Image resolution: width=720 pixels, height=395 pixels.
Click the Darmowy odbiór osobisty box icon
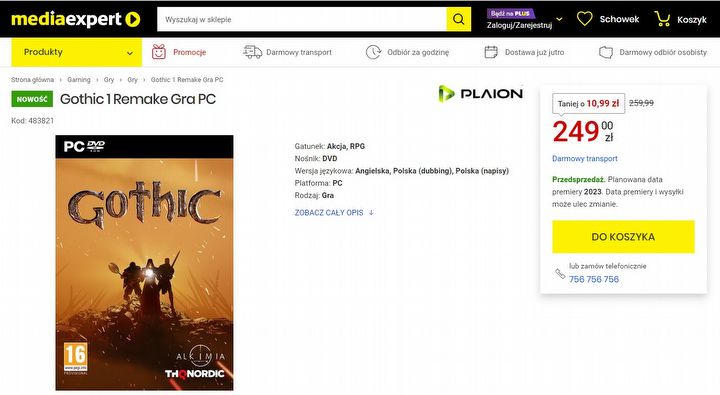point(606,52)
